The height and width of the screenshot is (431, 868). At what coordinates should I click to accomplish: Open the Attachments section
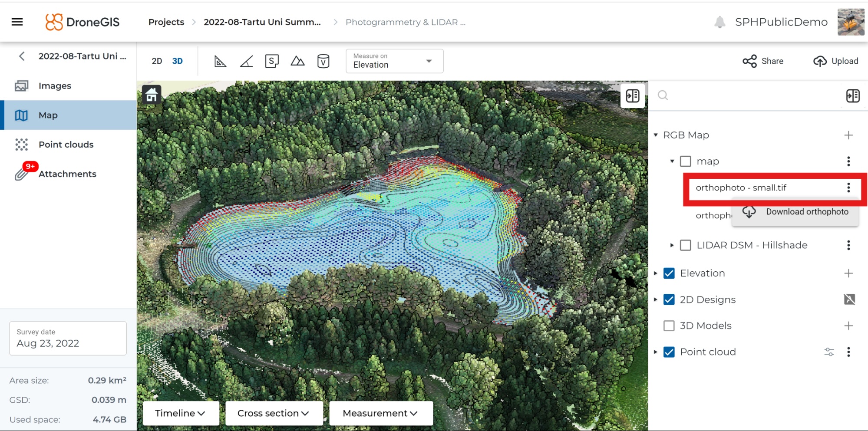click(x=68, y=174)
